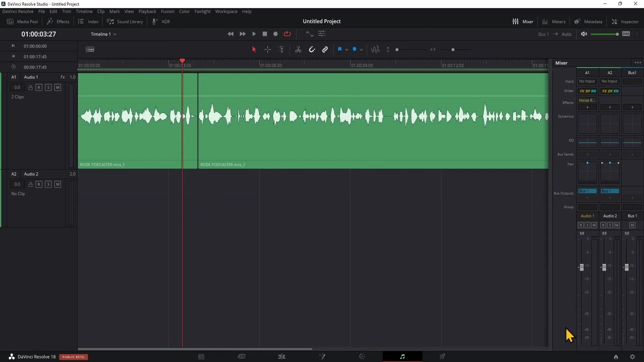Expand the Timeline 1 dropdown selector

115,34
